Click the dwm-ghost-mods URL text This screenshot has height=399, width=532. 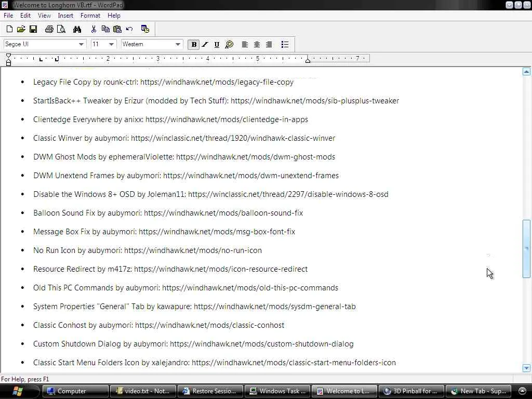256,157
